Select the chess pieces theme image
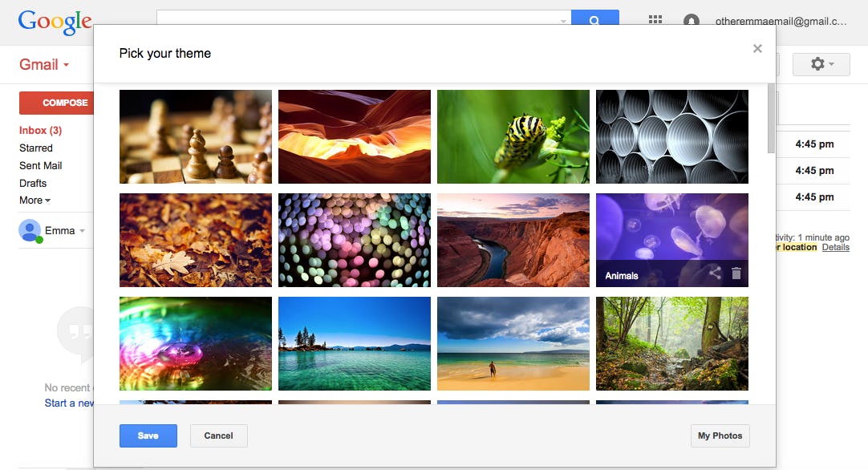This screenshot has height=470, width=868. 196,136
